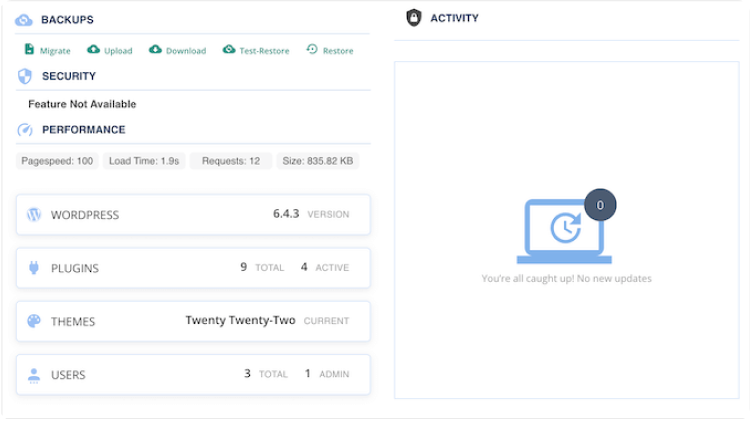750x421 pixels.
Task: Click the Performance gauge icon
Action: (x=26, y=130)
